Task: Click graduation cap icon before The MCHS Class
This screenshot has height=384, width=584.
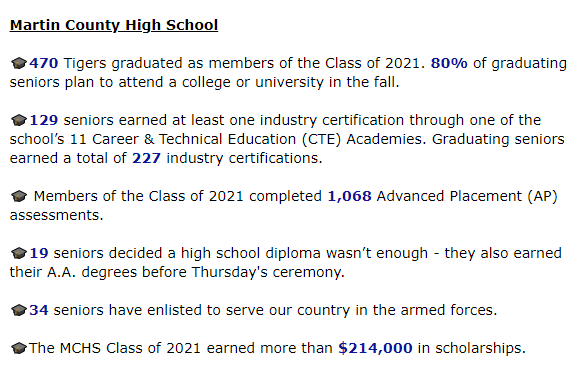Action: [19, 348]
